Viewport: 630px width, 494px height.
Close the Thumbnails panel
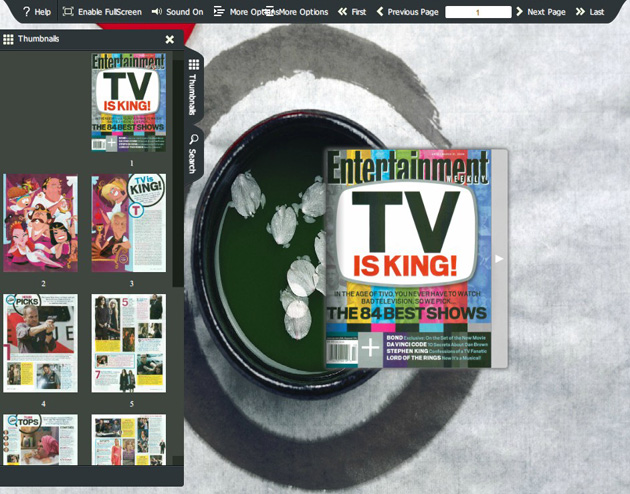pyautogui.click(x=170, y=39)
